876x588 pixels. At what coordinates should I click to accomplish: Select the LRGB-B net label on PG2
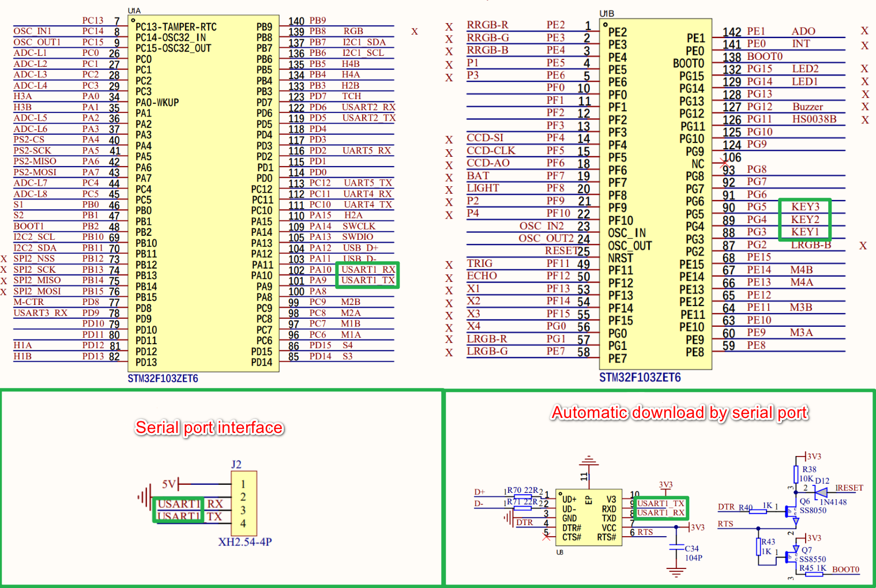tap(811, 244)
